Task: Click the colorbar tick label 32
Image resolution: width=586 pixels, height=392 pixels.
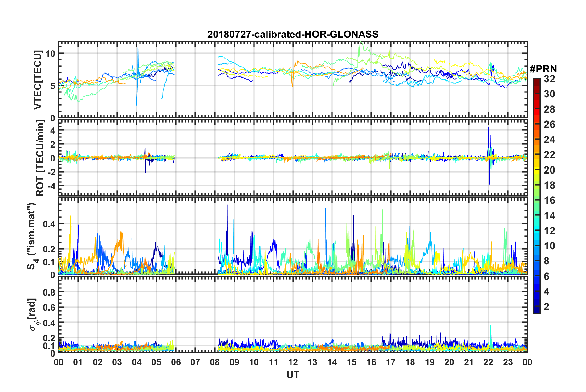Action: tap(549, 79)
